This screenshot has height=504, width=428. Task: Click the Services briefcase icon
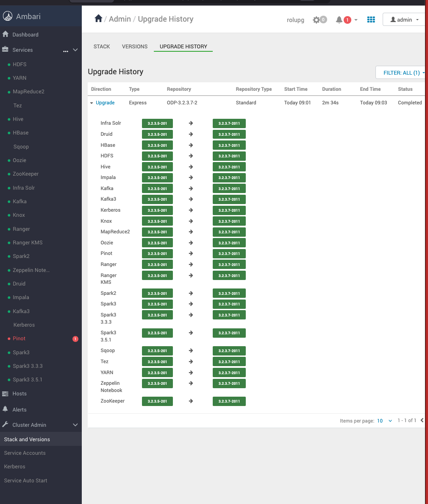click(5, 50)
